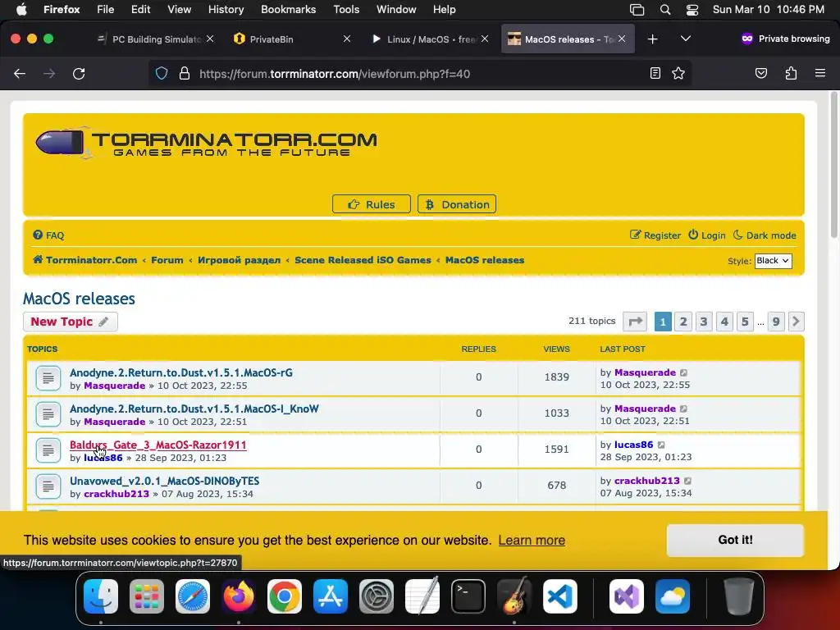
Task: Bookmark this page with the star icon
Action: tap(678, 73)
